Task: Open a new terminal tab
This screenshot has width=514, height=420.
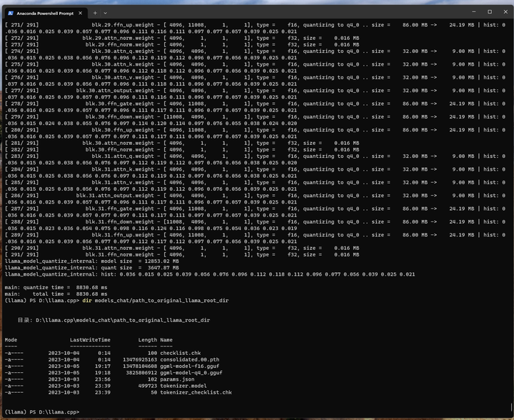Action: pyautogui.click(x=95, y=13)
